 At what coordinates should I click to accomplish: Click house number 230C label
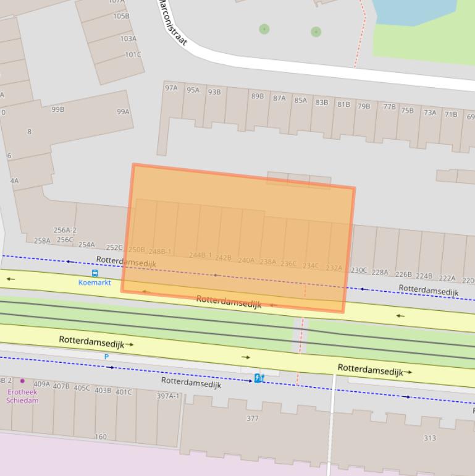tap(359, 270)
